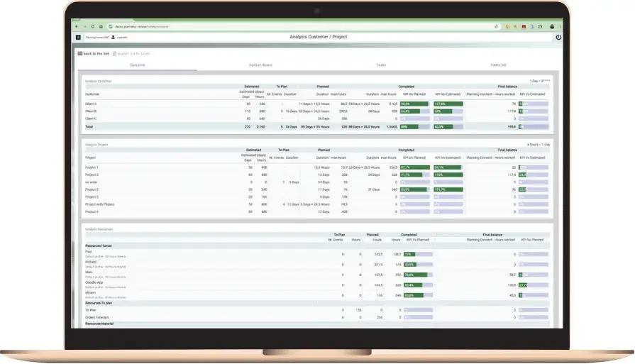Click the Analysis Resources section title

(99, 229)
